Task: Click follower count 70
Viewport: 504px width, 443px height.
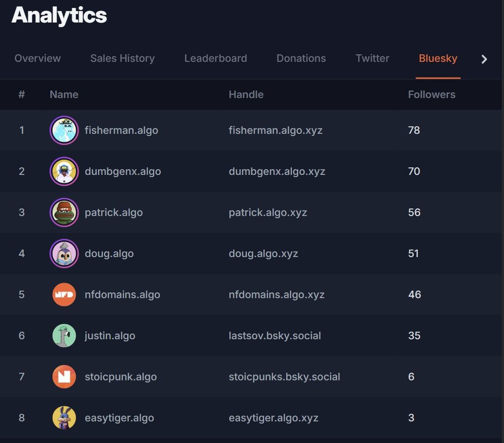Action: [x=414, y=171]
